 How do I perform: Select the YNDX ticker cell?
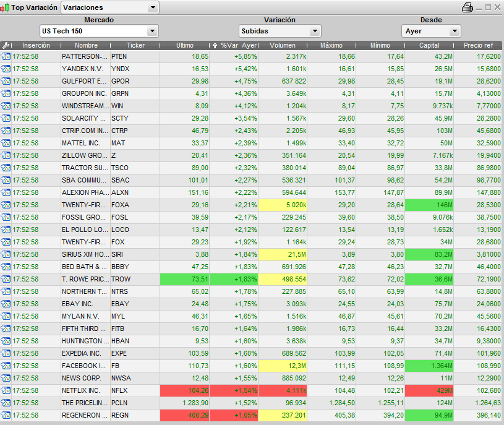pyautogui.click(x=135, y=69)
